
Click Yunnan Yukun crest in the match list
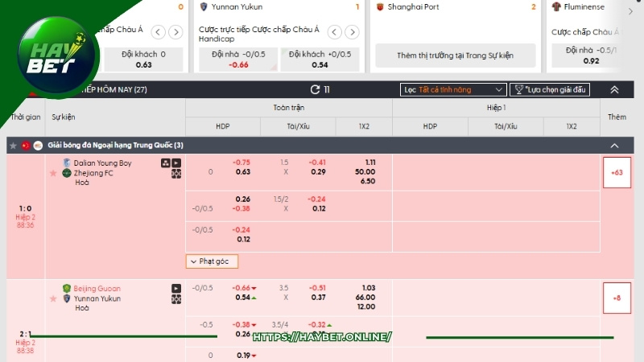(67, 298)
